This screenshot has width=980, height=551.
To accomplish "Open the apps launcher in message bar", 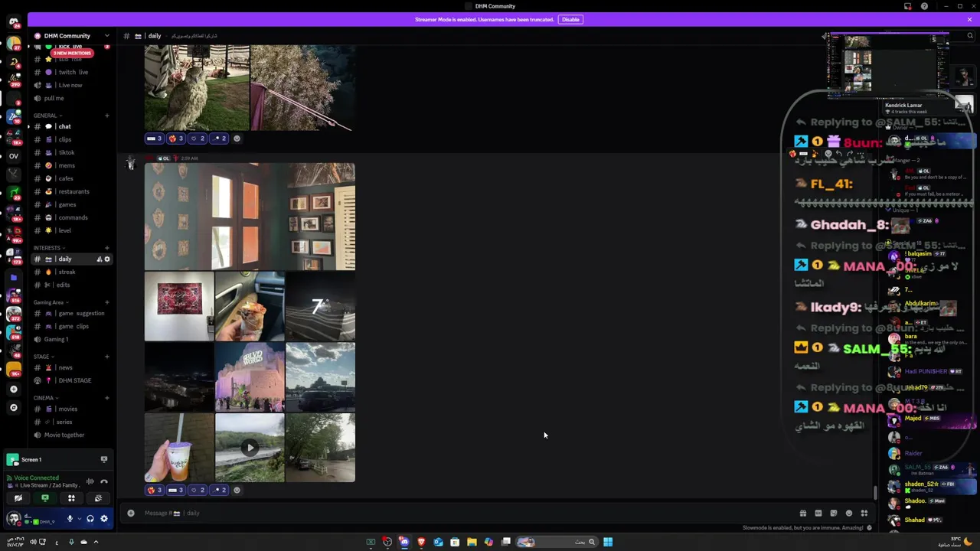I will 864,514.
